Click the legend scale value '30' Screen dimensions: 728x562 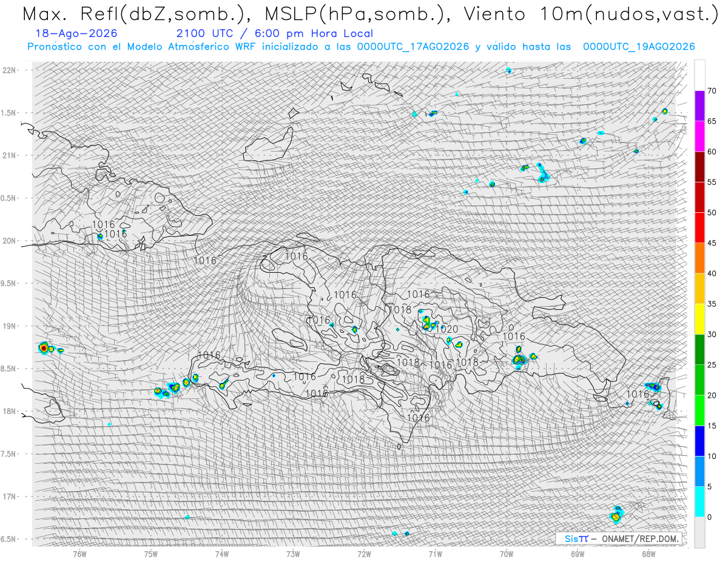[712, 334]
